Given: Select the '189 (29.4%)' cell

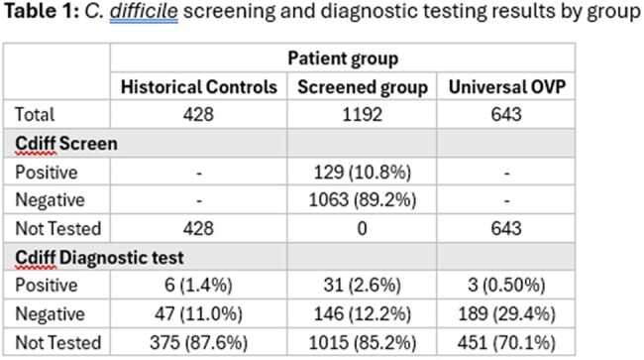Looking at the screenshot, I should 506,314.
